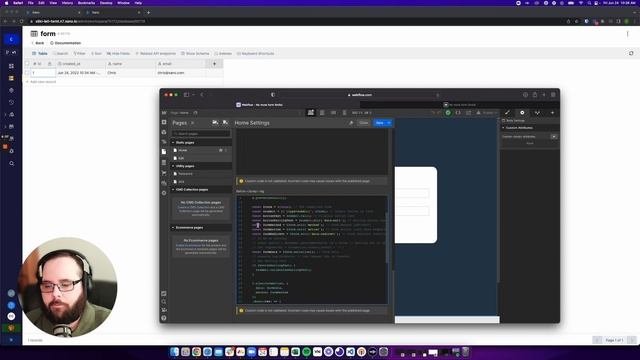Click the Webflow logo menu icon
This screenshot has width=640, height=360.
(x=164, y=113)
